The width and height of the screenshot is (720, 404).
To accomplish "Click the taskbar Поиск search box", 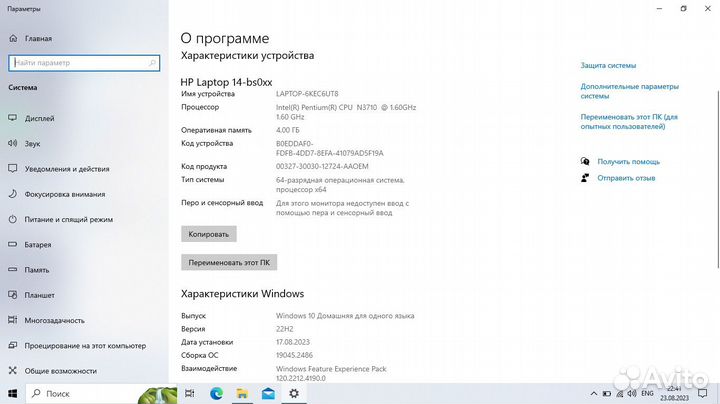I will [x=102, y=393].
